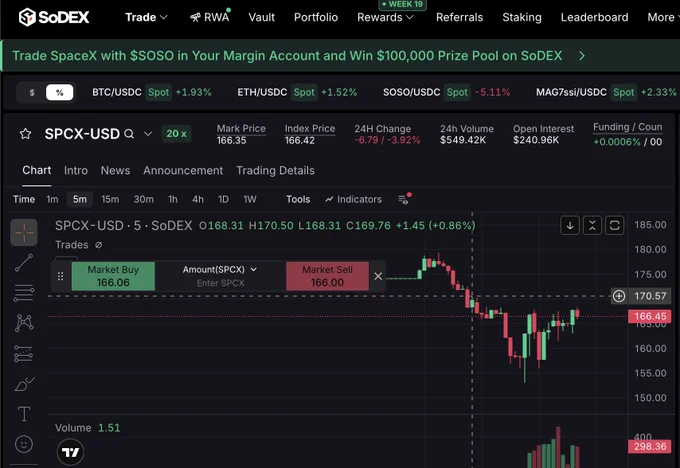Open SOSO/USDC spot pair
Image resolution: width=680 pixels, height=468 pixels.
pos(447,92)
